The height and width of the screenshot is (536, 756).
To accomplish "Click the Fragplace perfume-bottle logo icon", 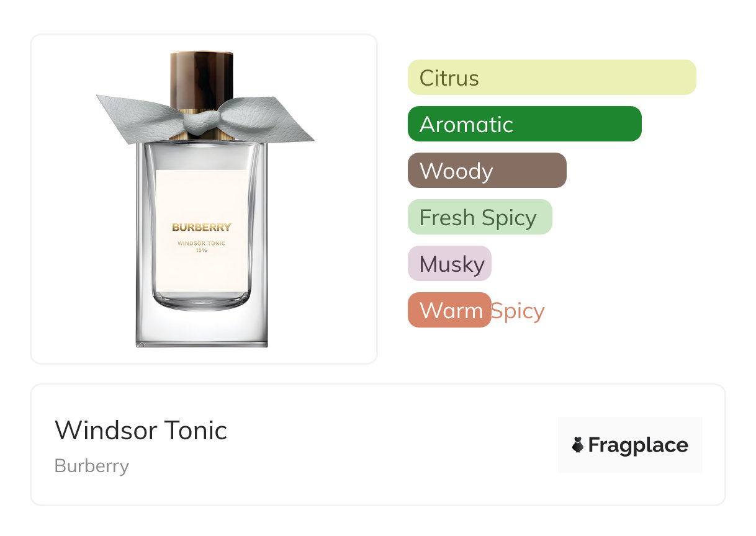I will coord(578,445).
